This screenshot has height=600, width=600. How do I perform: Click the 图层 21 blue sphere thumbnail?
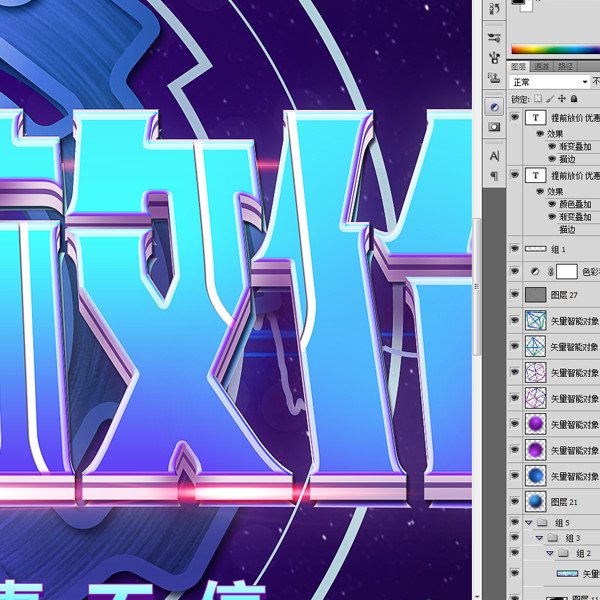pyautogui.click(x=535, y=502)
